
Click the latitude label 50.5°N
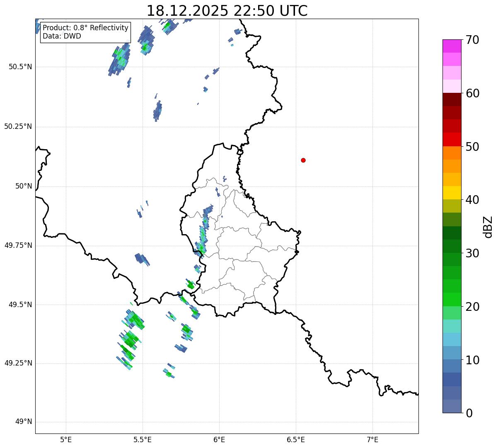20,67
